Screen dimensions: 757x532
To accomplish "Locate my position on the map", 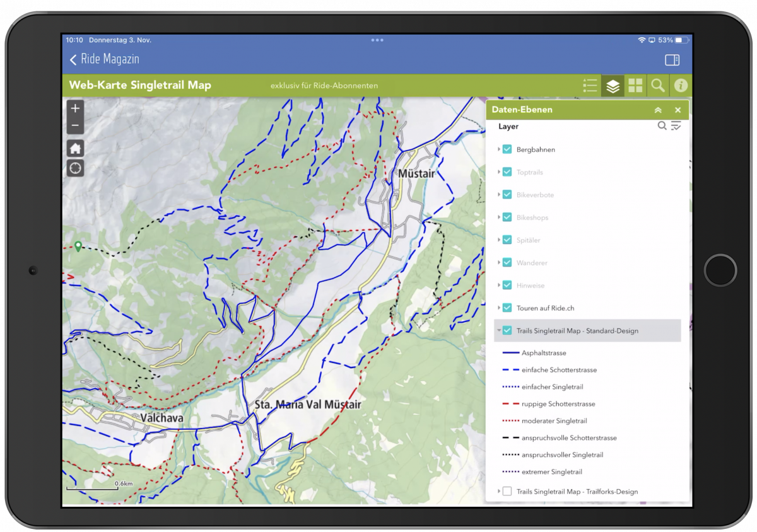I will tap(76, 168).
